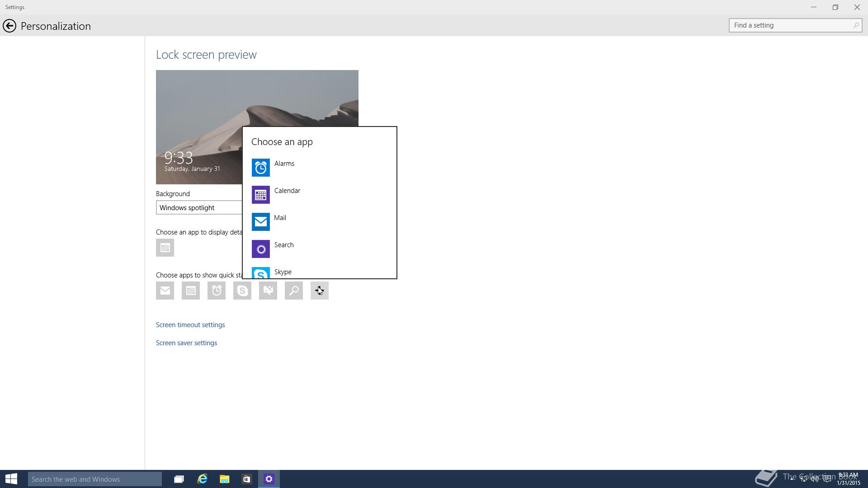Open the Background dropdown showing Windows spotlight
The height and width of the screenshot is (488, 868).
tap(199, 208)
